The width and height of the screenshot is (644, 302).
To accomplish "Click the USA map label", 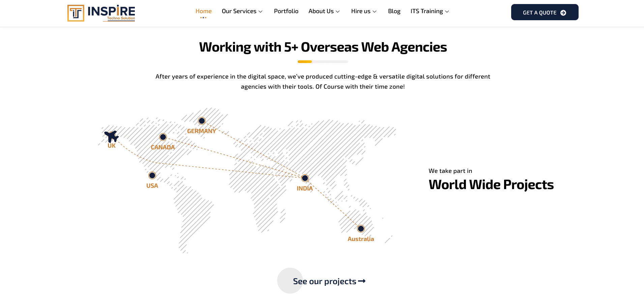I will [x=152, y=186].
